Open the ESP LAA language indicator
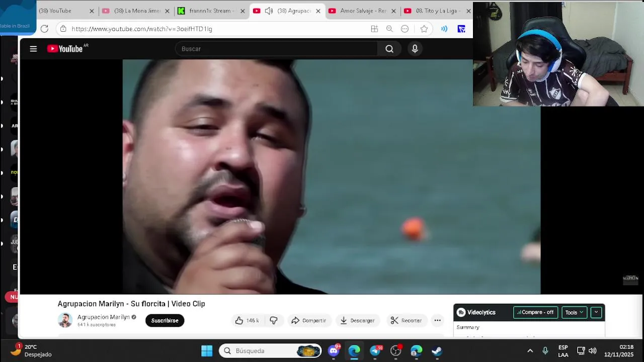This screenshot has width=644, height=362. click(563, 351)
